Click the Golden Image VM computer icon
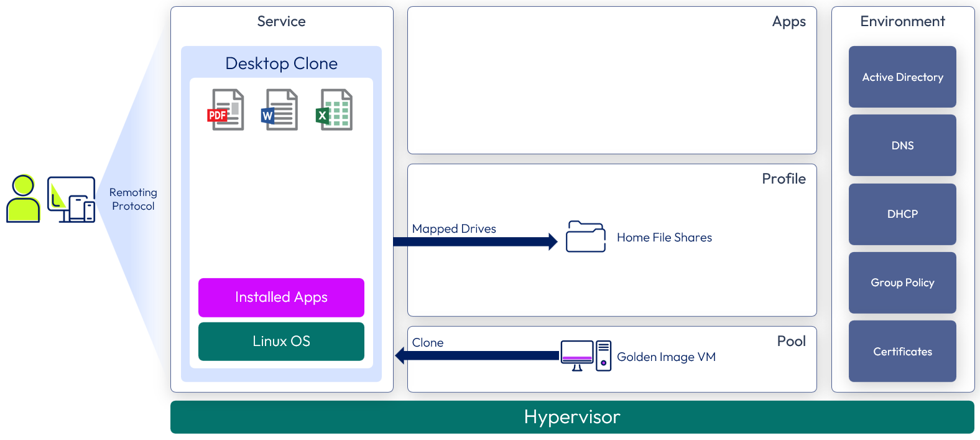The width and height of the screenshot is (980, 440). pyautogui.click(x=585, y=356)
